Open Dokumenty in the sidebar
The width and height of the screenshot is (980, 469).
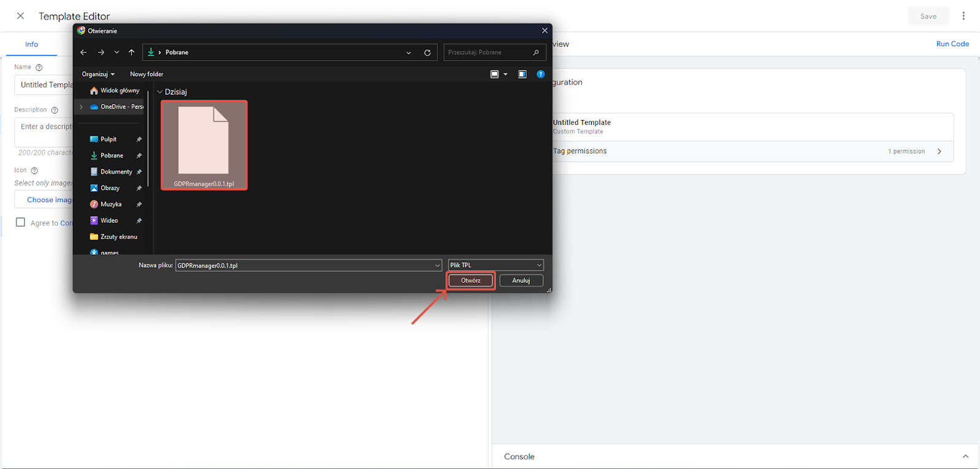tap(111, 172)
